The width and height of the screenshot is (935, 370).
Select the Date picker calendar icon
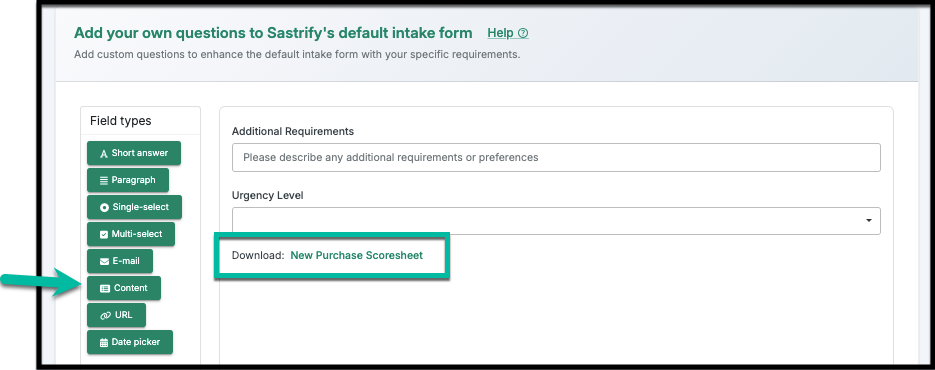tap(104, 343)
